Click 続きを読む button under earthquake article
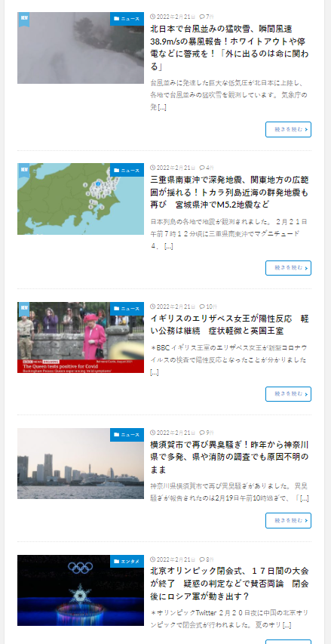 point(288,268)
